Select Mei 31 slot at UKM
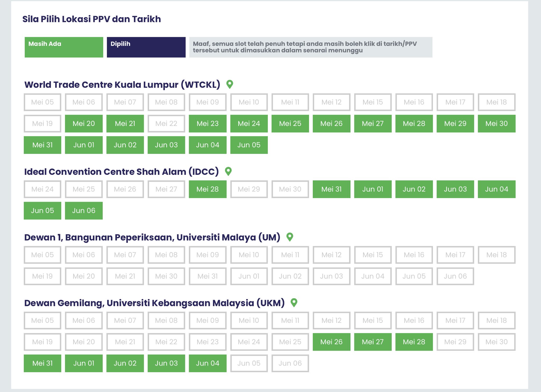541x392 pixels. 43,363
